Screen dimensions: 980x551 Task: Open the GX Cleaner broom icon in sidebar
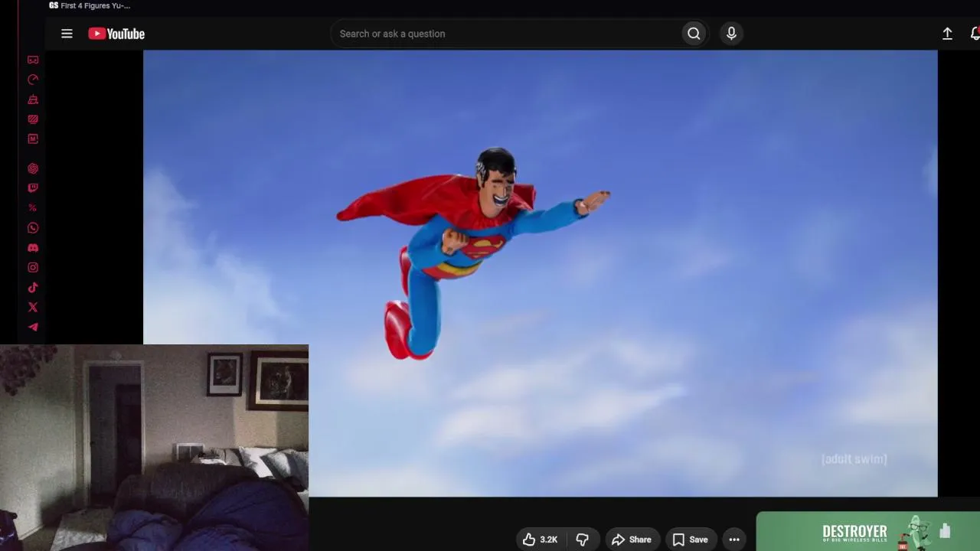click(x=33, y=99)
